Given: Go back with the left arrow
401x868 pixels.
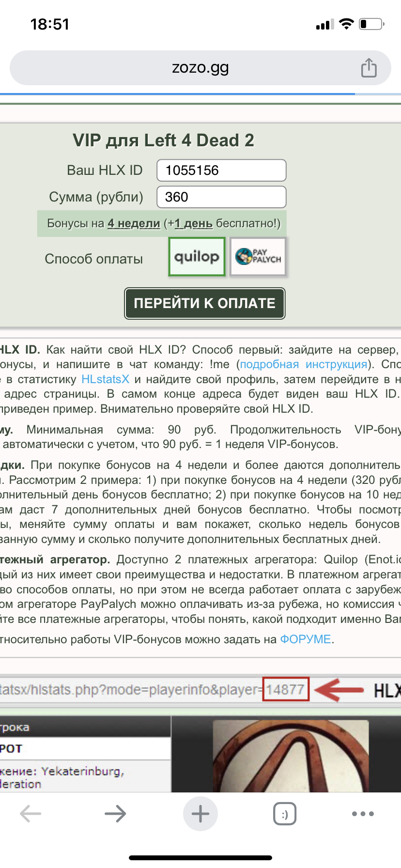Looking at the screenshot, I should click(31, 814).
